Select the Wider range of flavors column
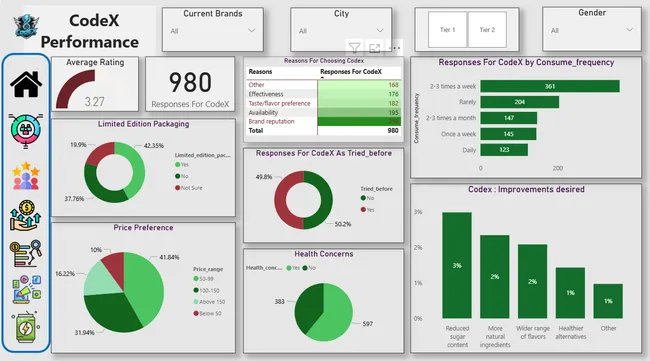Screen dimensions: 650x361 [x=532, y=281]
